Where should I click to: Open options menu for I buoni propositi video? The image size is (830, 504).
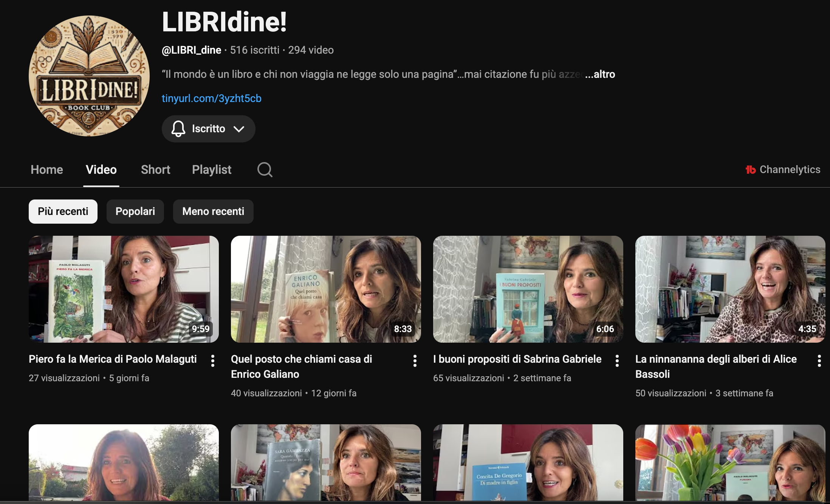pos(617,361)
